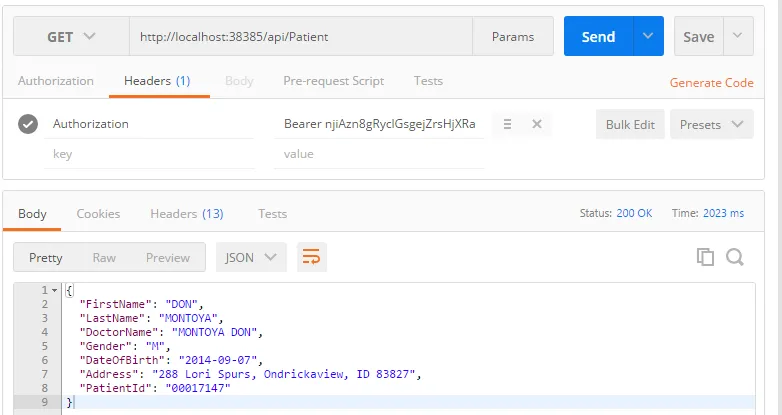The height and width of the screenshot is (415, 782).
Task: Open the response Cookies tab
Action: [x=98, y=213]
